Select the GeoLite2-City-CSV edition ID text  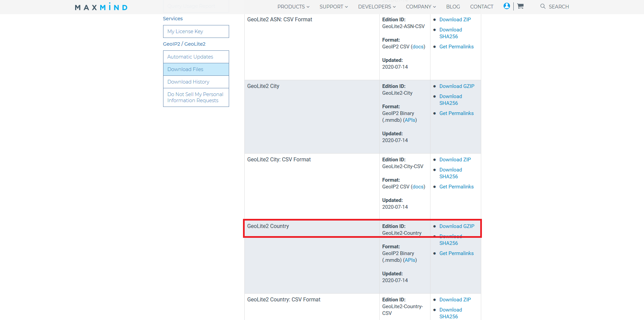click(403, 166)
